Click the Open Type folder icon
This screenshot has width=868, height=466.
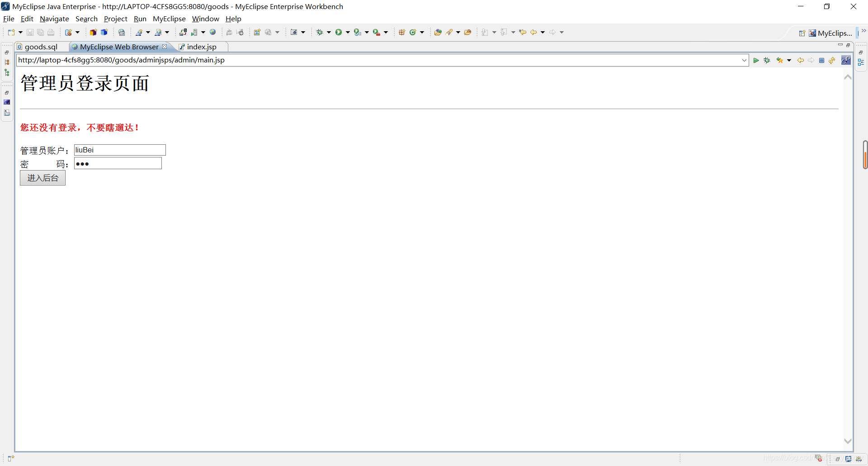438,32
